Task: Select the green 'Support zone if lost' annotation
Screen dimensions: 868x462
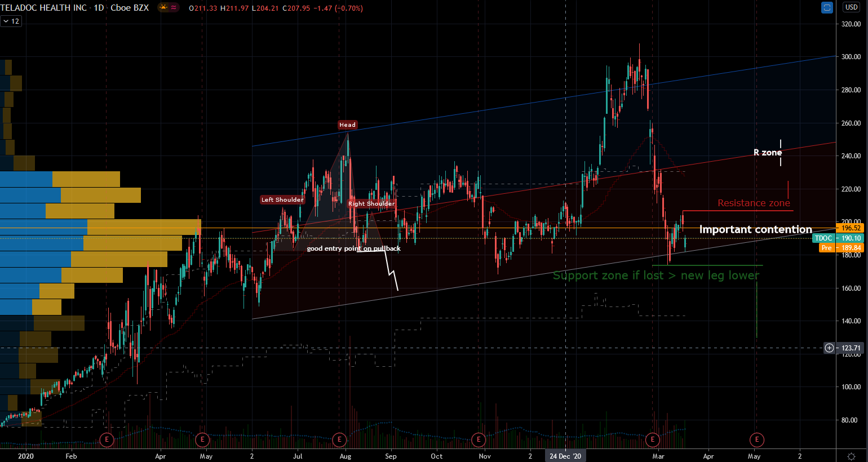Action: click(x=656, y=276)
